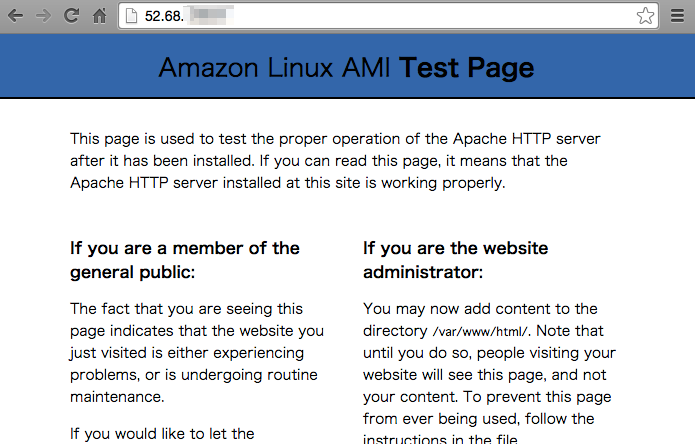
Task: Reload the current page
Action: pyautogui.click(x=71, y=16)
